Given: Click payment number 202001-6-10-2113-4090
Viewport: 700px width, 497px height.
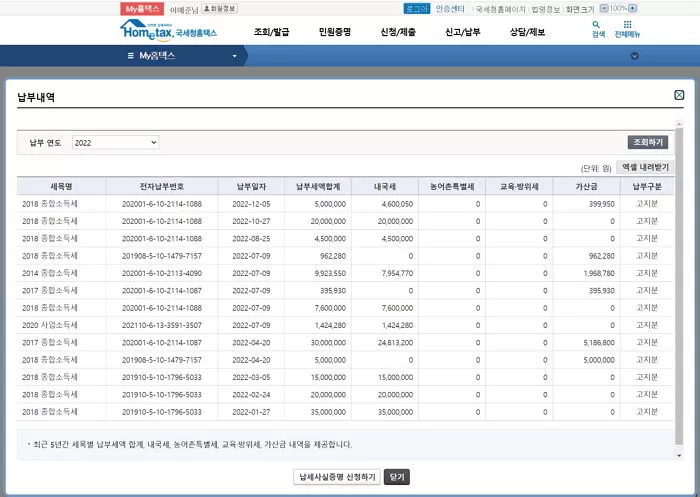Looking at the screenshot, I should click(x=162, y=273).
